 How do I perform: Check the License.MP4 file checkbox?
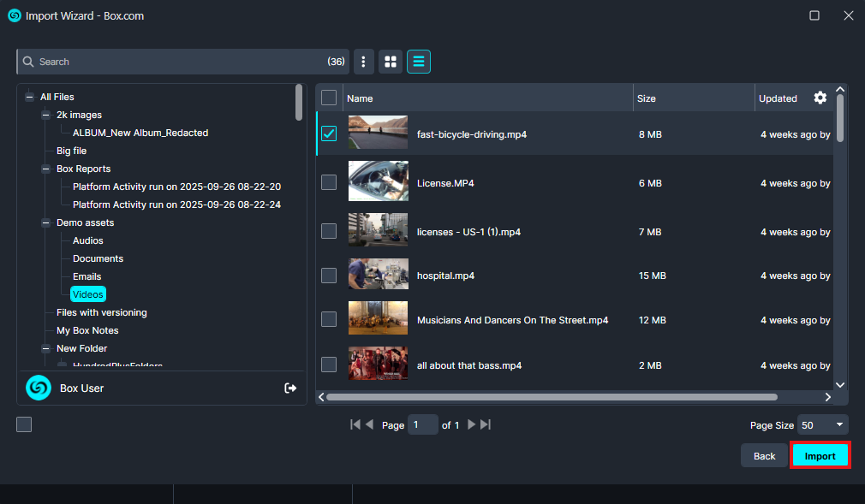pos(329,182)
